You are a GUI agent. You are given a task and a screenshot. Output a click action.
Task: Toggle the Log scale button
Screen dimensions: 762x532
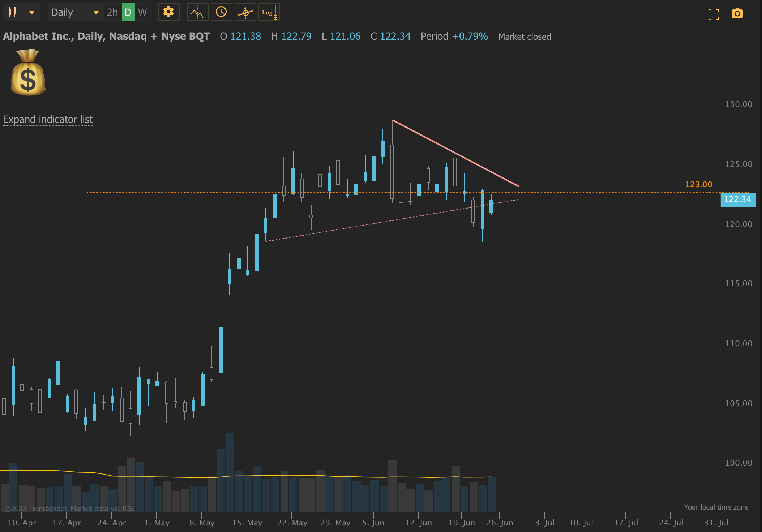tap(269, 12)
